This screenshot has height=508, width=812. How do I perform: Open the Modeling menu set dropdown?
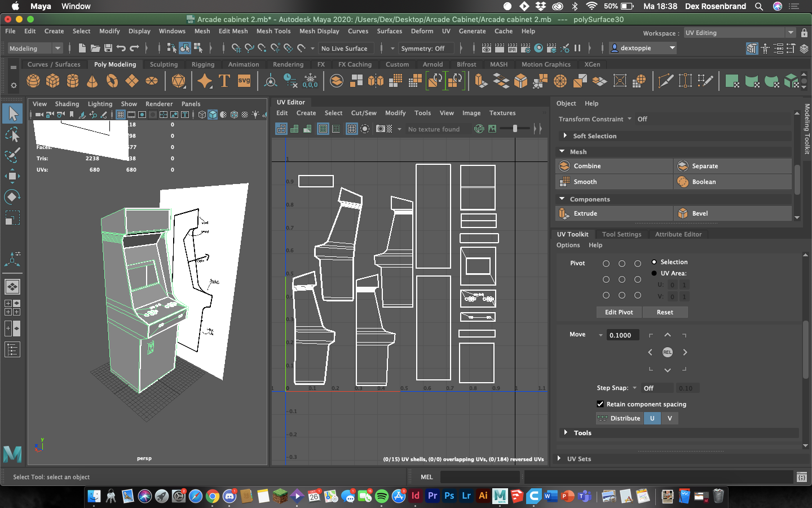coord(35,49)
